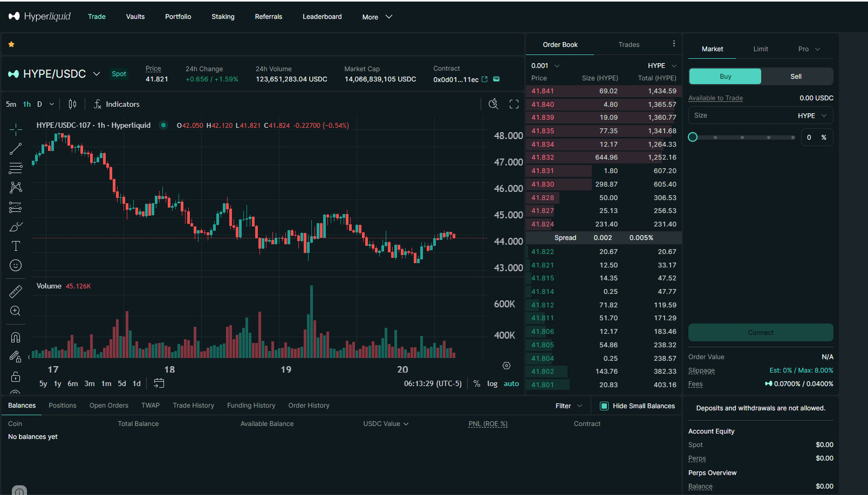Viewport: 868px width, 495px height.
Task: Expand the HYPE/USDC pair selector
Action: click(x=97, y=74)
